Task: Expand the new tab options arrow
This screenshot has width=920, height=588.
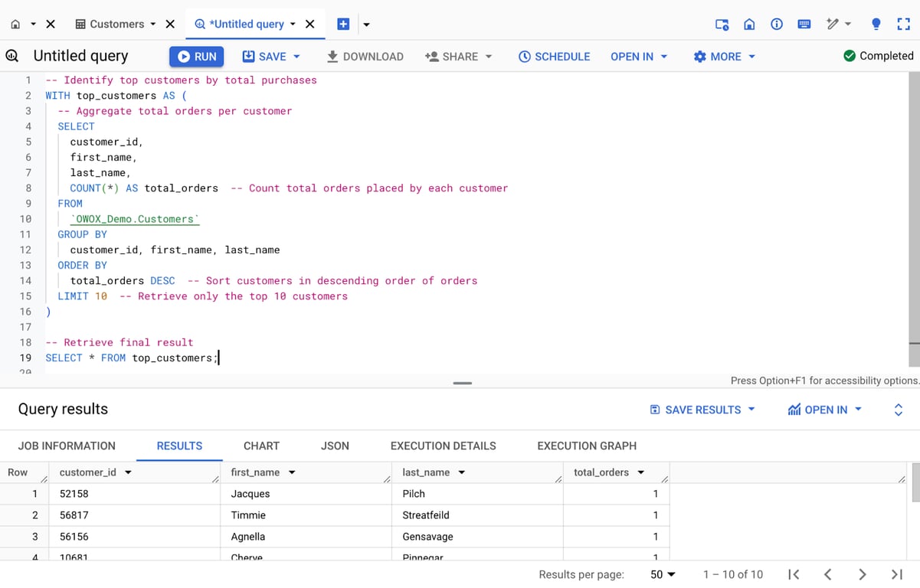Action: [366, 24]
